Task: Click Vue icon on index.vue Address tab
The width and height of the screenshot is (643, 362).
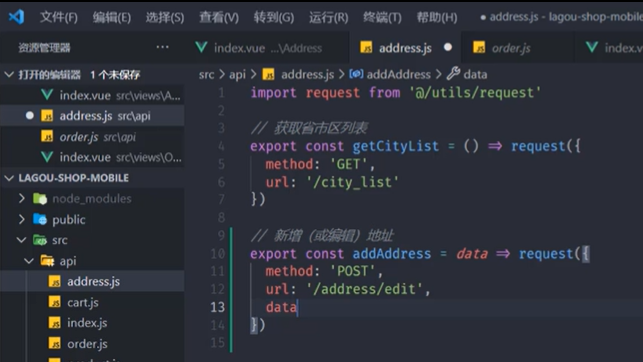Action: click(x=201, y=48)
